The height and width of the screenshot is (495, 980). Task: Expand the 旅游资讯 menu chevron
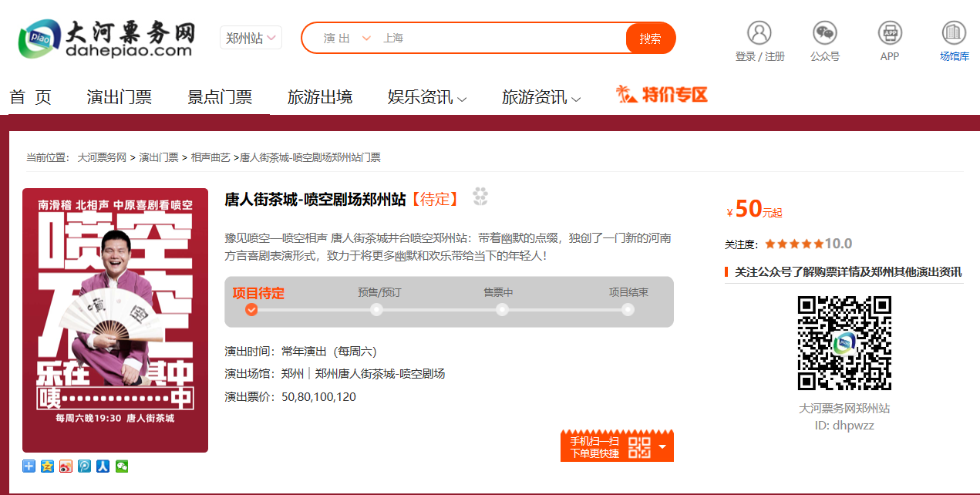click(576, 99)
